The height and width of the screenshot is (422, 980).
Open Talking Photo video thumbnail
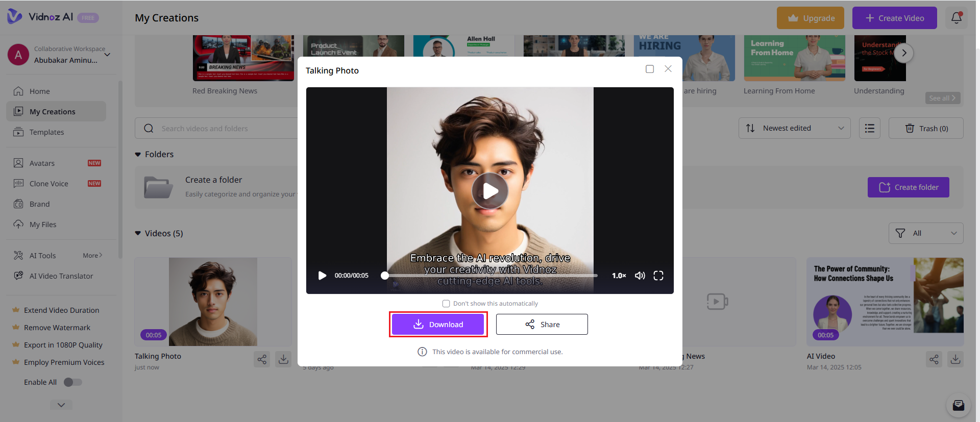click(x=213, y=302)
